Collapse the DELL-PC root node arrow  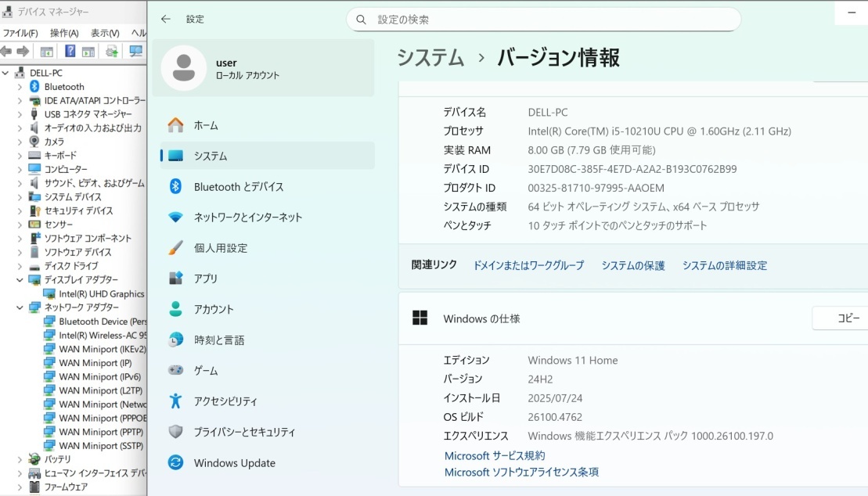point(5,73)
